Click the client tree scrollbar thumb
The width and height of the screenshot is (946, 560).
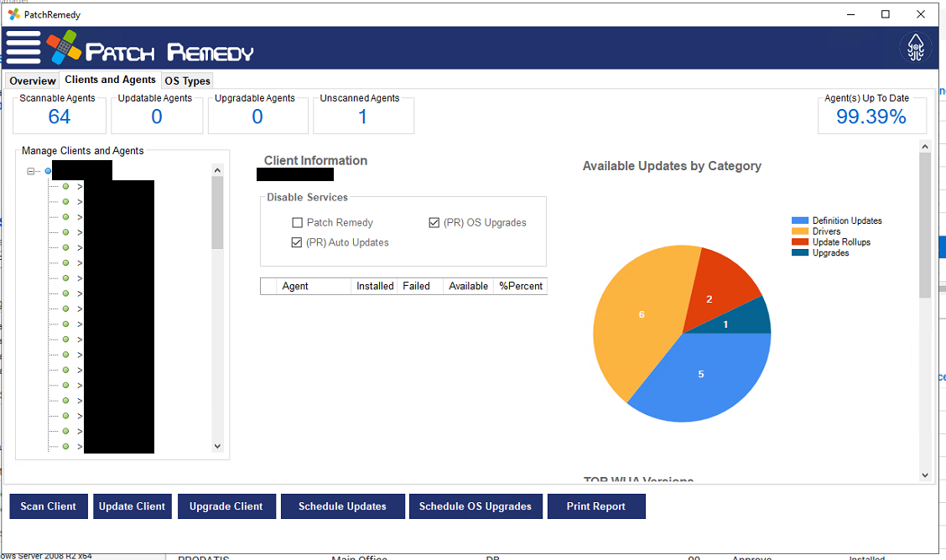click(x=217, y=212)
